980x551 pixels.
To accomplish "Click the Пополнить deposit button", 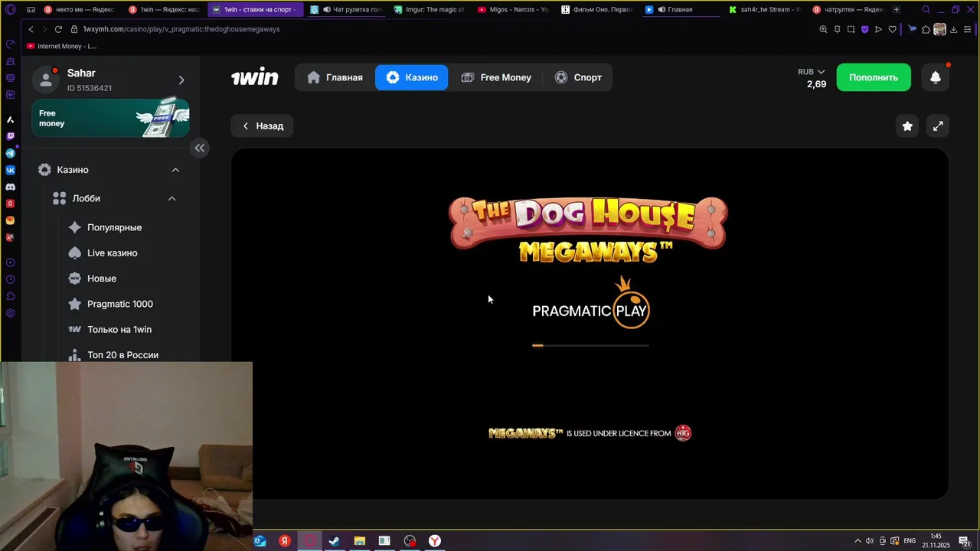I will click(874, 77).
